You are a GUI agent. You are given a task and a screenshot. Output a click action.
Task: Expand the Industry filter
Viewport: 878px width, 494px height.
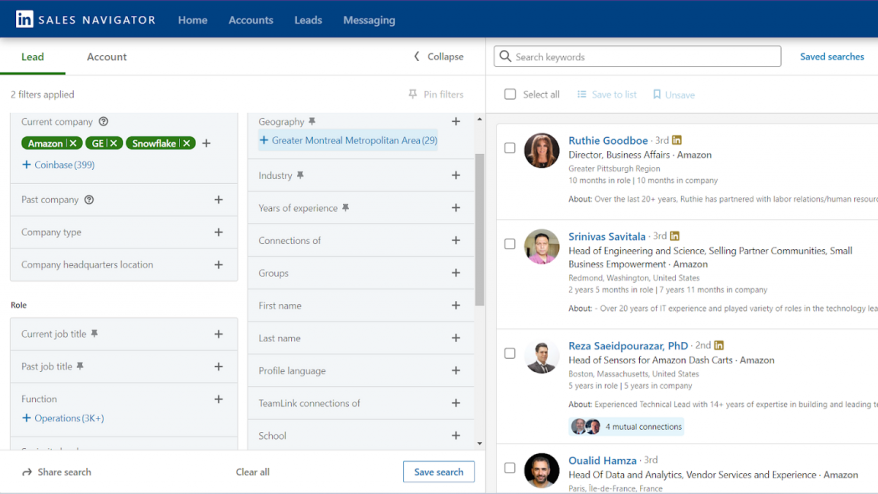pos(455,176)
